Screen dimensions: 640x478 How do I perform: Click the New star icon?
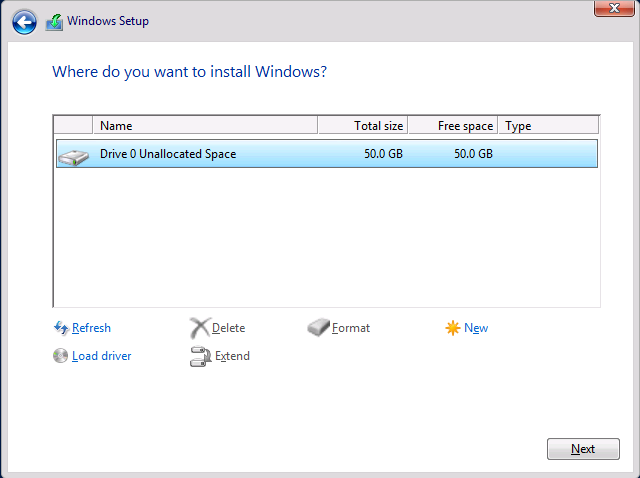coord(453,328)
